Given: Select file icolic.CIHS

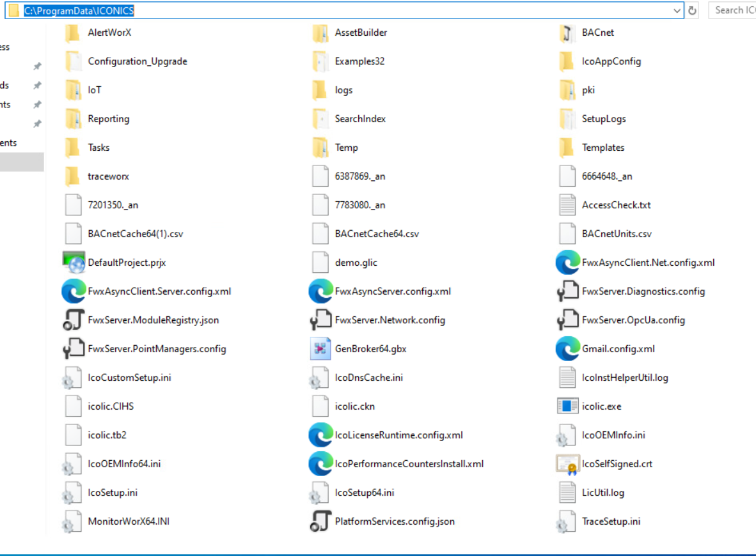Looking at the screenshot, I should [111, 406].
